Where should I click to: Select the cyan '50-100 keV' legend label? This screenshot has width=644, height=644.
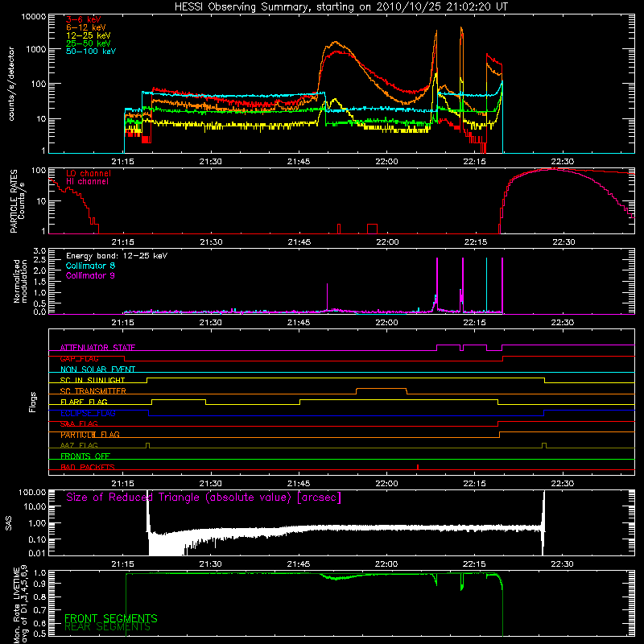click(x=90, y=52)
